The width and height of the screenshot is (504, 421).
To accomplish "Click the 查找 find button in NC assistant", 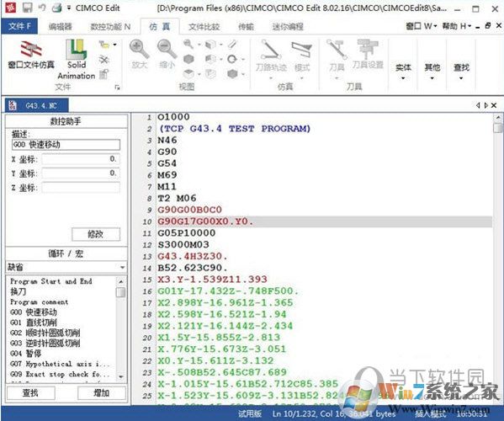I will pyautogui.click(x=30, y=392).
